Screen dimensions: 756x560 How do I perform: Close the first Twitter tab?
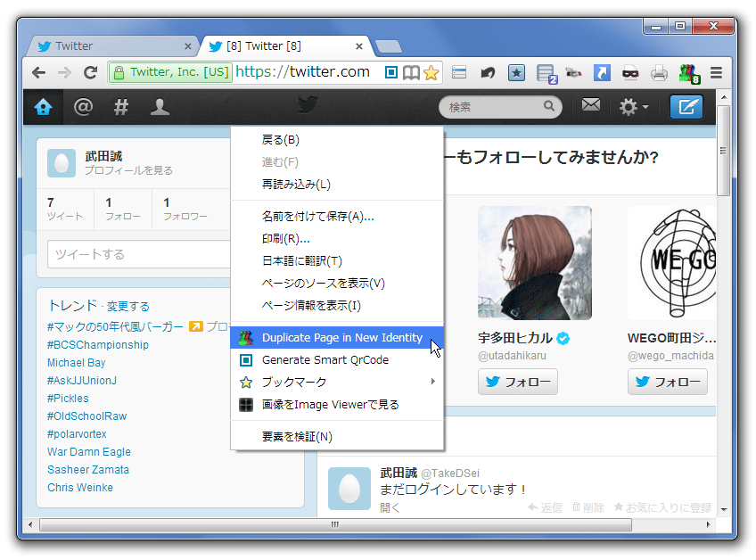(187, 46)
